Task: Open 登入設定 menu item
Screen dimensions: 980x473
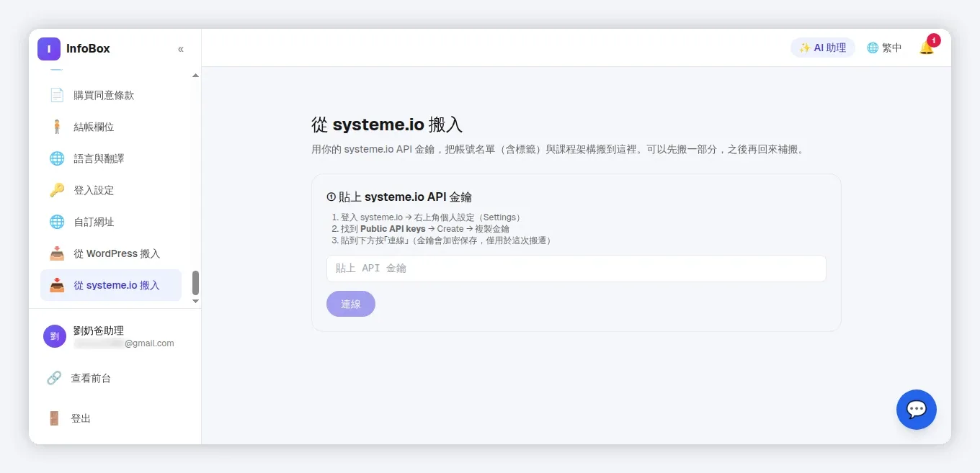Action: 111,190
